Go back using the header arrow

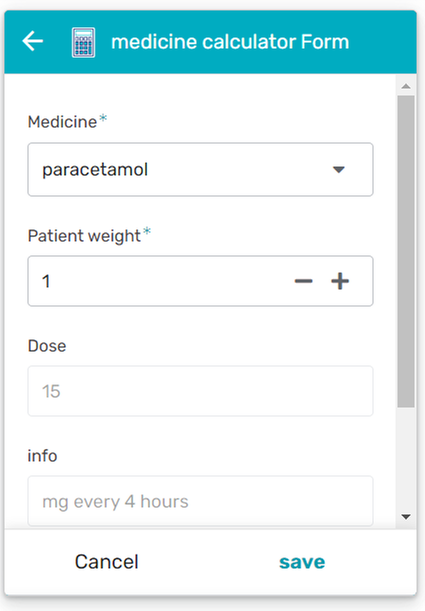33,41
